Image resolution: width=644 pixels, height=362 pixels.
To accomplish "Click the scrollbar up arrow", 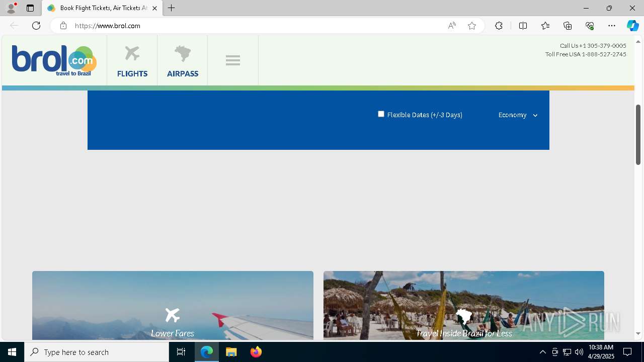I will click(638, 41).
